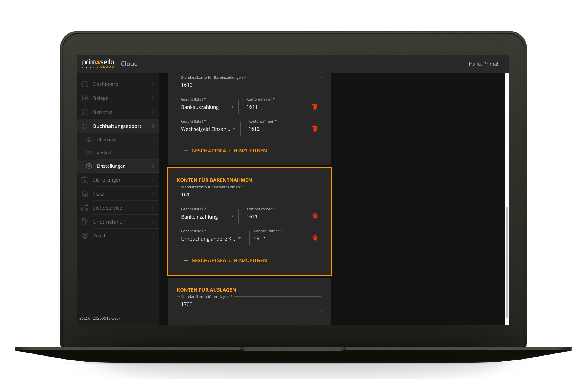Screen dimensions: 588x379
Task: Open the Berichte menu item
Action: [x=118, y=112]
